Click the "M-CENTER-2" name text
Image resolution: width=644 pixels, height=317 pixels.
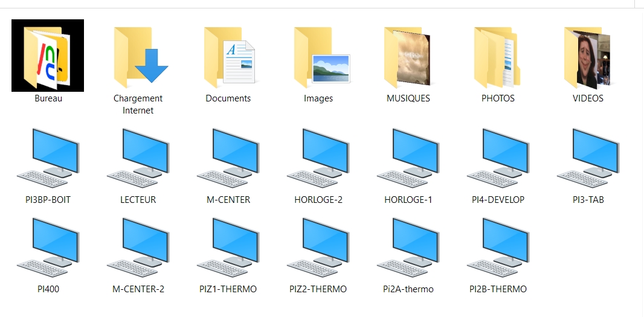click(x=138, y=289)
